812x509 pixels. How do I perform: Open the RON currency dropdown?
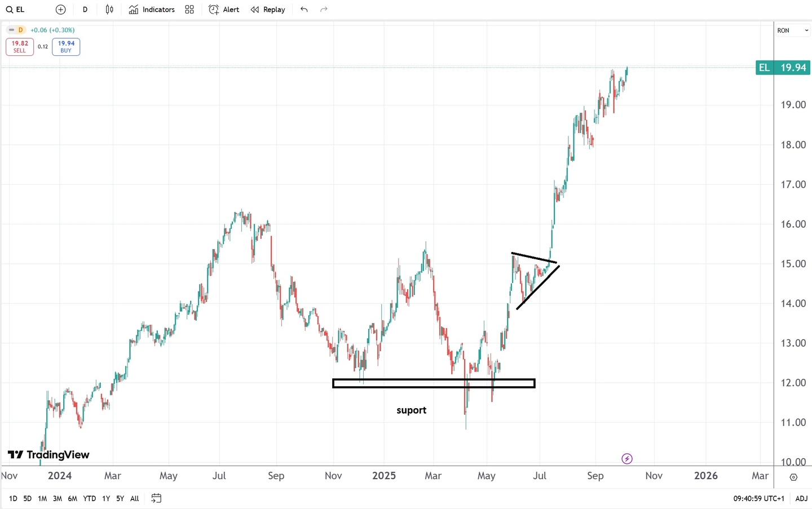point(792,30)
